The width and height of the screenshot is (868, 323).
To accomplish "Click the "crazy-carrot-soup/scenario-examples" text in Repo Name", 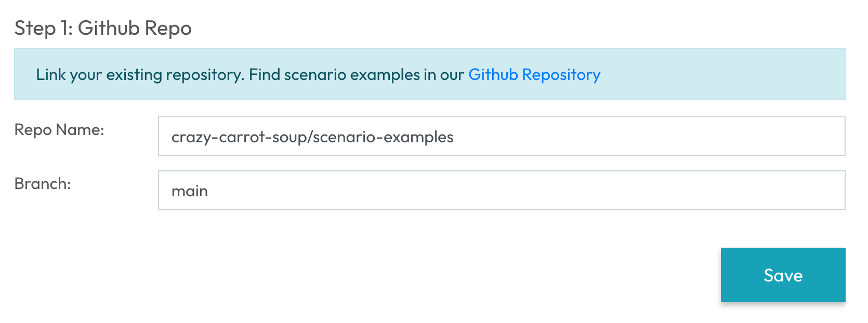I will pyautogui.click(x=312, y=137).
